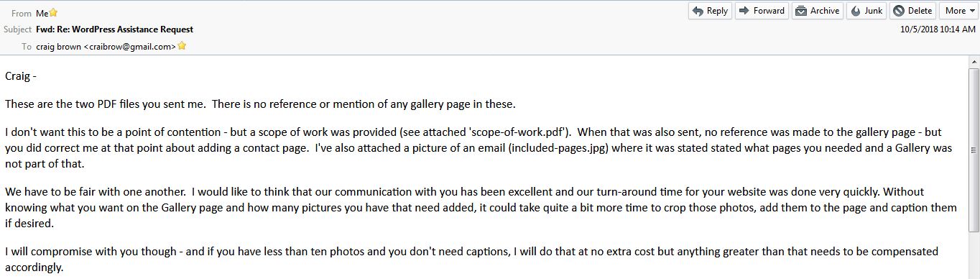The width and height of the screenshot is (980, 279).
Task: Delete the current email
Action: pos(912,11)
